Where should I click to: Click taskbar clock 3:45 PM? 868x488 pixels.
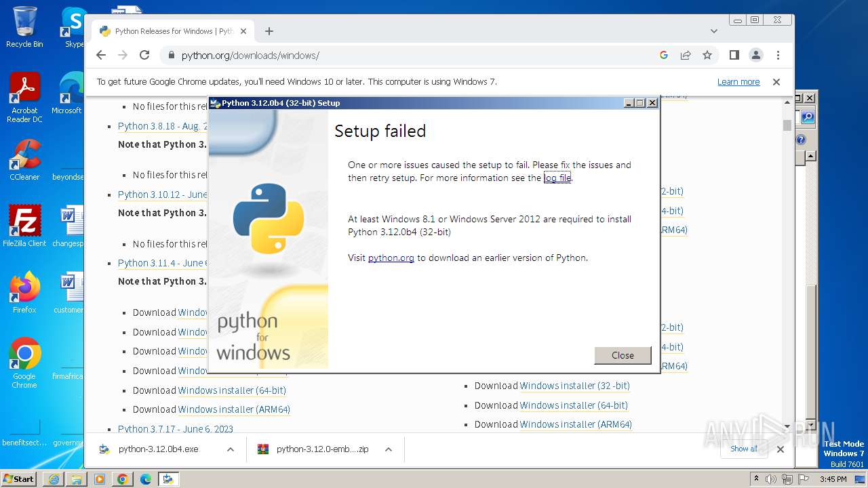833,479
